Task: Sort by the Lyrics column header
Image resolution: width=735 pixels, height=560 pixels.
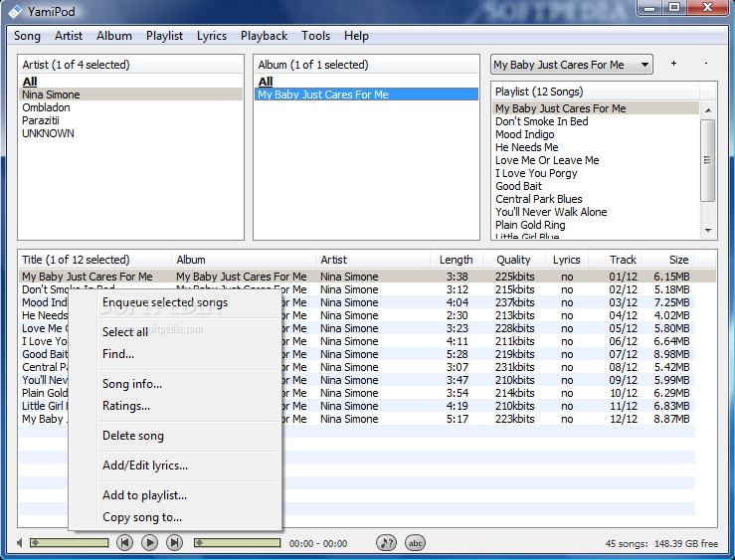Action: [567, 260]
